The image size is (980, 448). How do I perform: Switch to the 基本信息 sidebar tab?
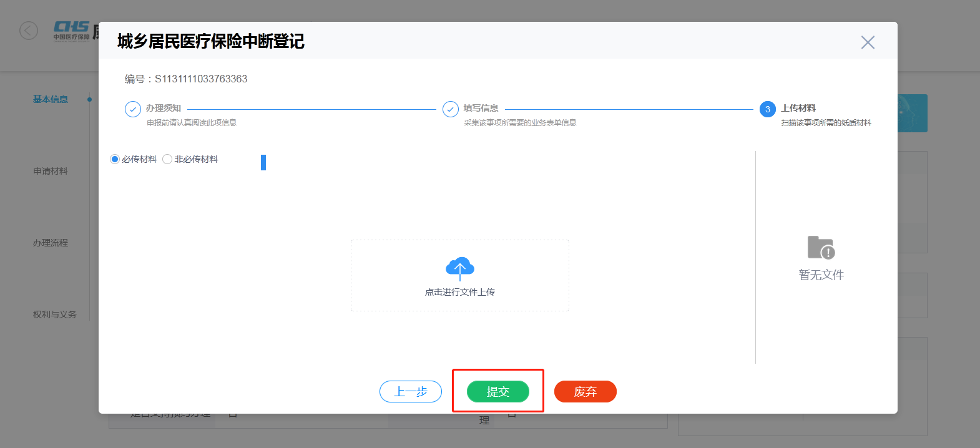click(x=51, y=99)
